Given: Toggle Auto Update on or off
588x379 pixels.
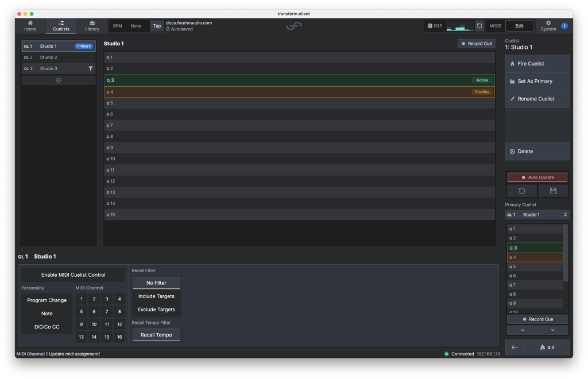Looking at the screenshot, I should 537,177.
